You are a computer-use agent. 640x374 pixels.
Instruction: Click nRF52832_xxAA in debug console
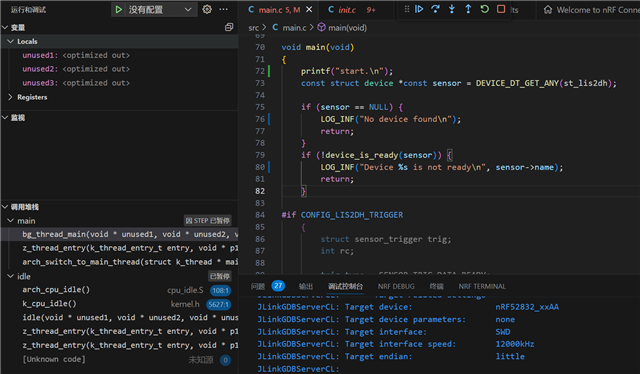point(527,307)
